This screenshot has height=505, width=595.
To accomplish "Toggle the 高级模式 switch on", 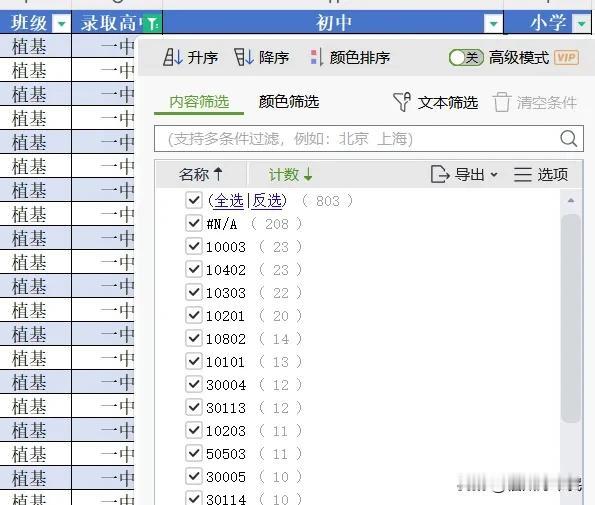I will [x=466, y=58].
